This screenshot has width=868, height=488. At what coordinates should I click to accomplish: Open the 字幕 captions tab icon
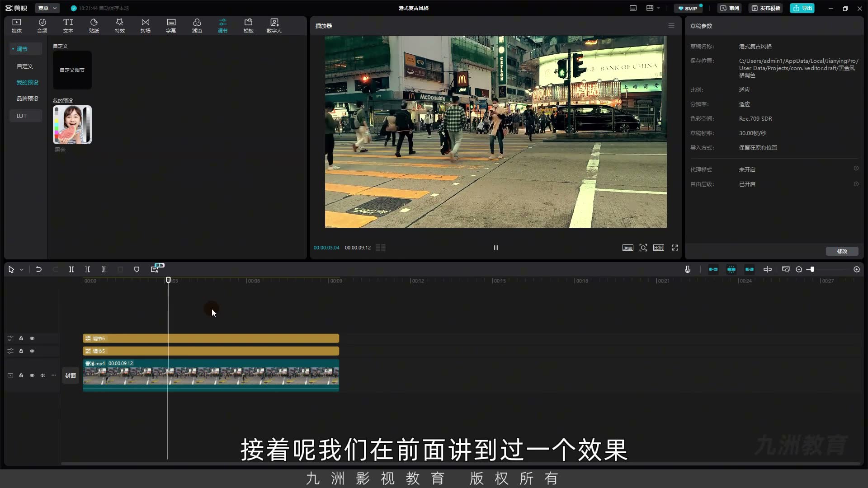tap(171, 23)
